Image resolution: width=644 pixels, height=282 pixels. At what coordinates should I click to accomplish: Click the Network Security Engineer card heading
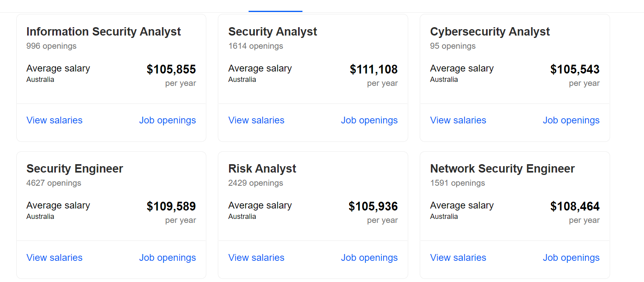coord(502,169)
